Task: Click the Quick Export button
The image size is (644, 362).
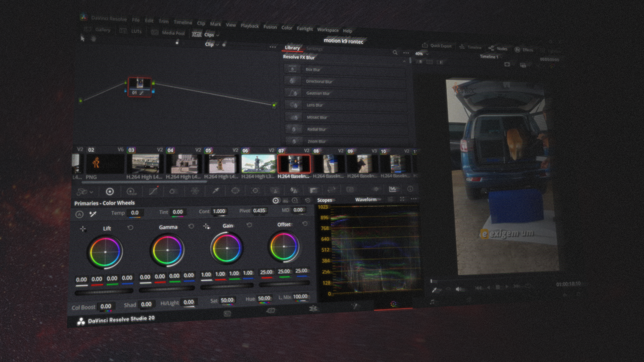Action: [x=437, y=46]
